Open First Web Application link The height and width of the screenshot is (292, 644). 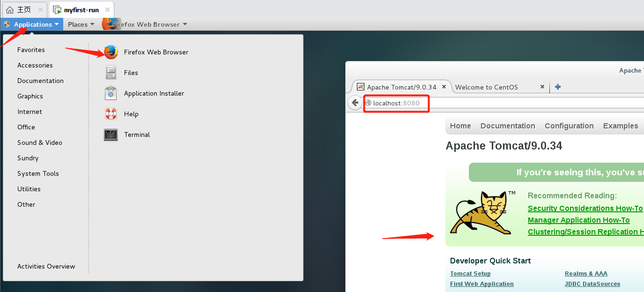point(482,284)
